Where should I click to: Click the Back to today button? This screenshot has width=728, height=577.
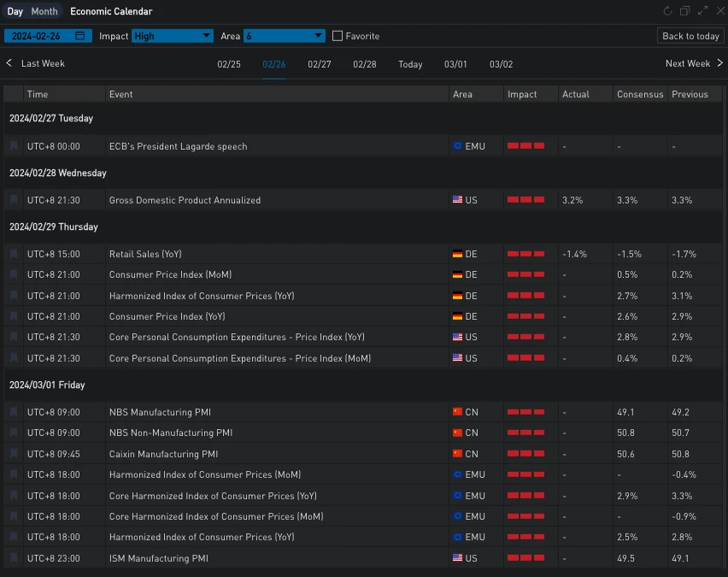tap(690, 36)
